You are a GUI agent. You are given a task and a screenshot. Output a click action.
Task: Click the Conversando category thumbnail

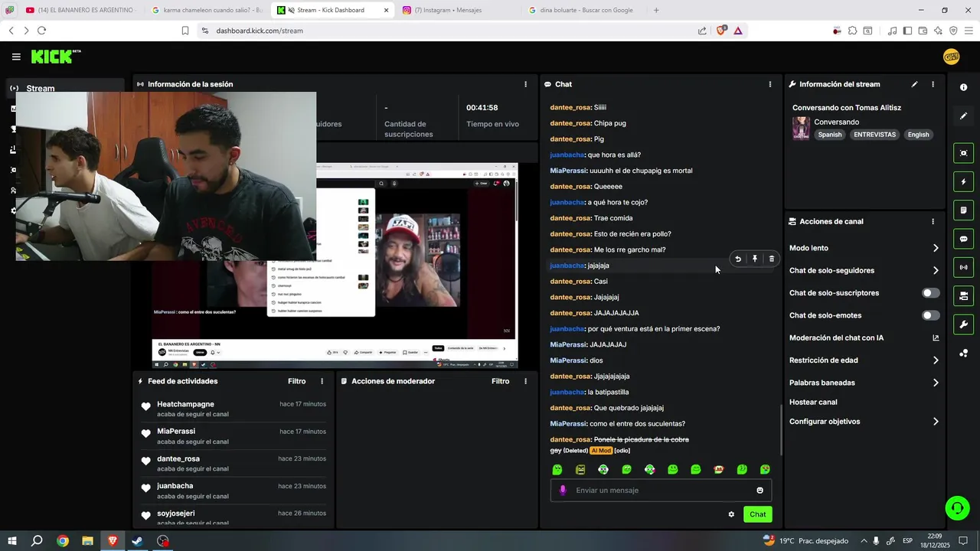[801, 128]
